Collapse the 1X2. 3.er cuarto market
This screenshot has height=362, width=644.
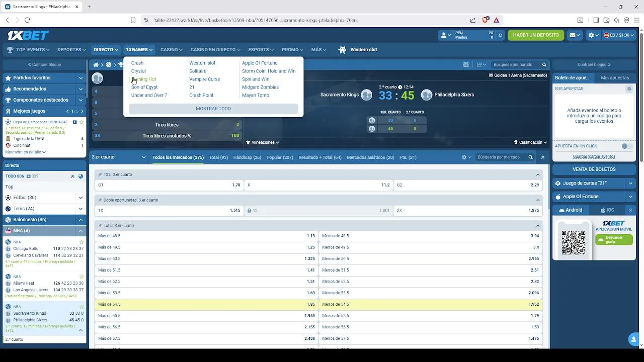pos(538,174)
